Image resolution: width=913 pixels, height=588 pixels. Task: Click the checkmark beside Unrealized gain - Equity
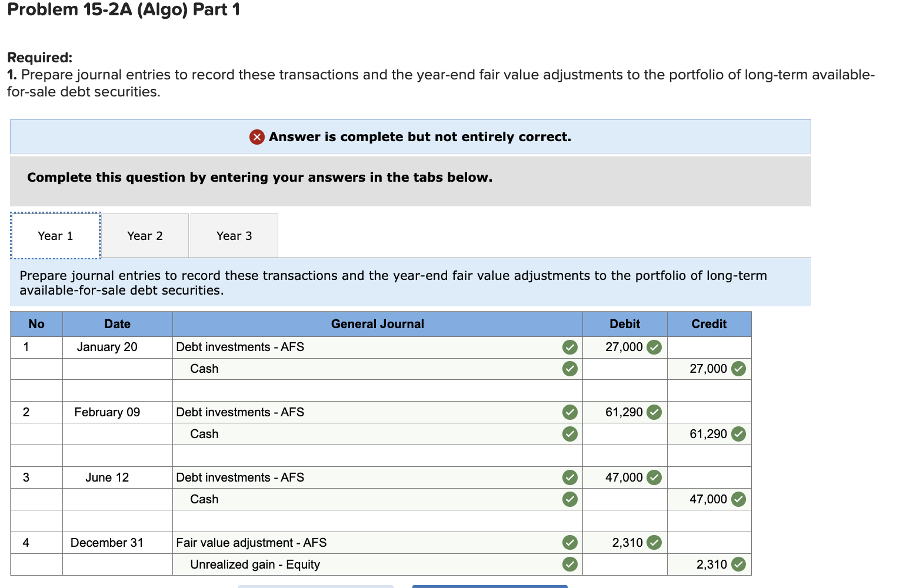coord(569,564)
